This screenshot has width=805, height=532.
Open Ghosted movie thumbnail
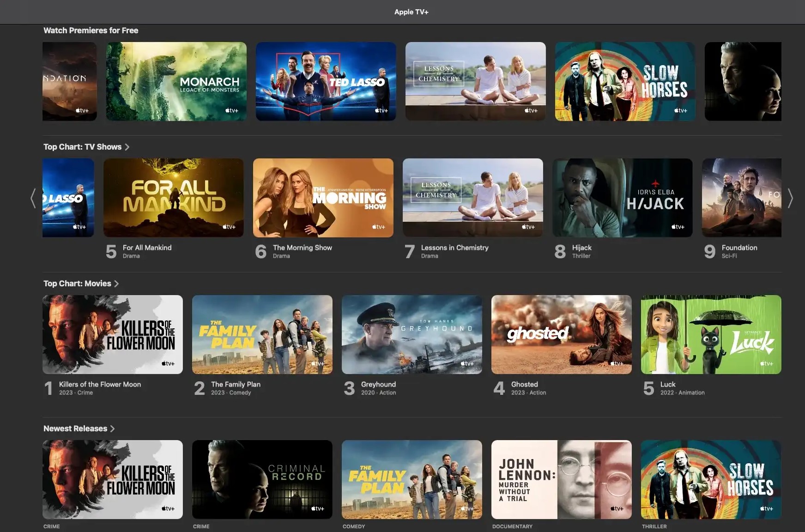coord(562,335)
